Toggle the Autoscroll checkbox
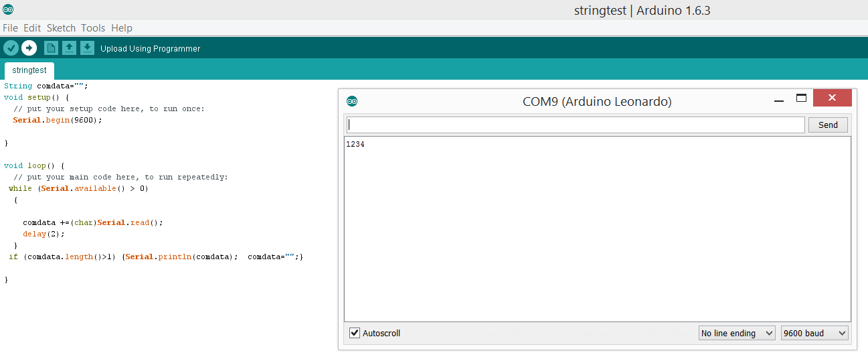This screenshot has height=357, width=868. pos(355,333)
